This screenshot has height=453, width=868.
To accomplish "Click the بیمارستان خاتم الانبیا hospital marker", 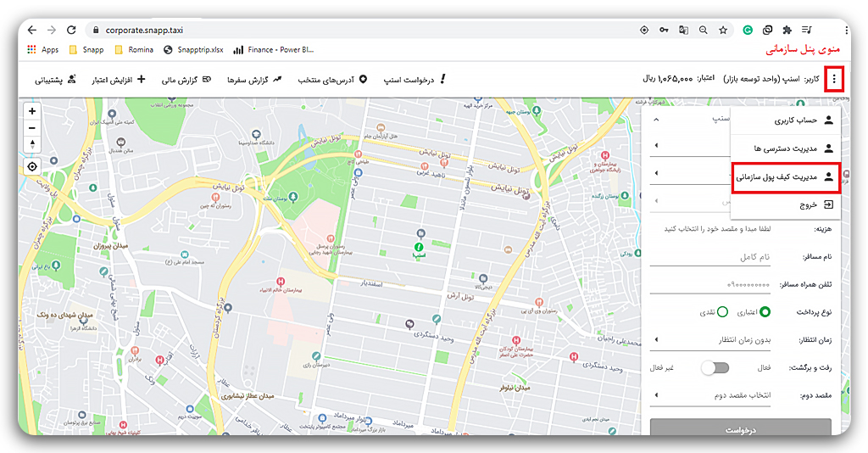I will point(281,282).
